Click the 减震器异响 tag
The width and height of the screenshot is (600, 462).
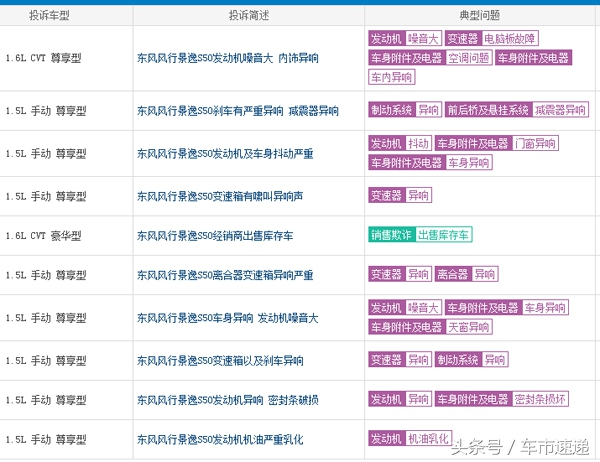tap(560, 110)
